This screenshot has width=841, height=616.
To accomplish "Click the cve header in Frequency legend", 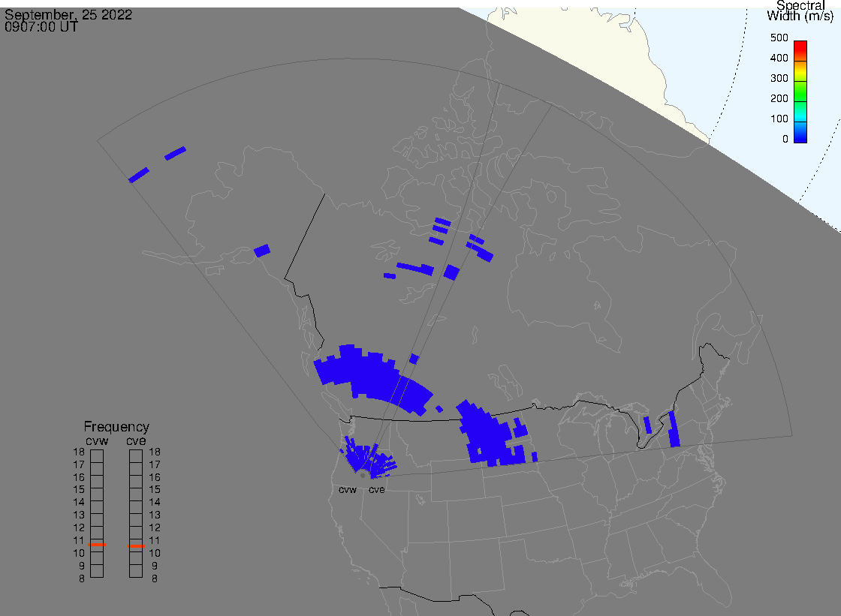I will tap(136, 440).
